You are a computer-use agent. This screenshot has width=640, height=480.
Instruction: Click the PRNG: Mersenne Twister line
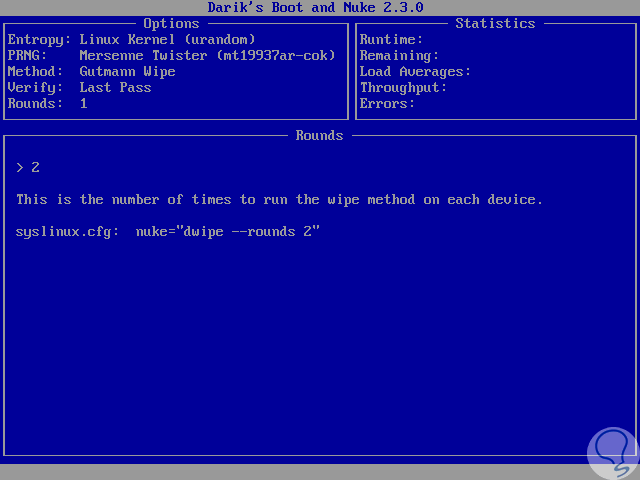click(171, 56)
